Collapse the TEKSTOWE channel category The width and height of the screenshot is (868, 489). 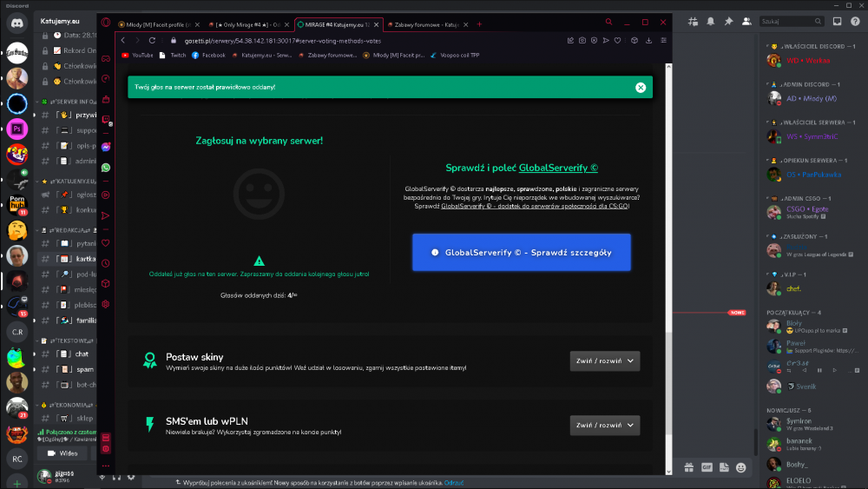(x=67, y=340)
